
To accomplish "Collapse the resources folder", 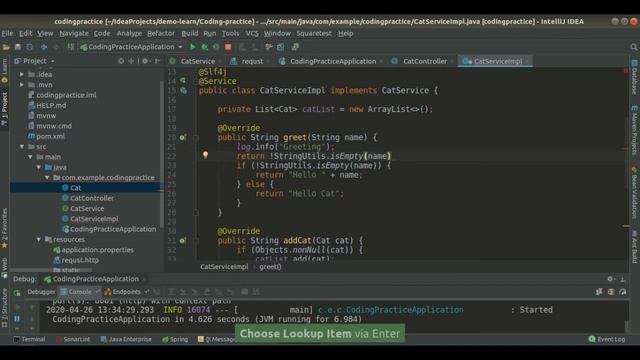I will click(39, 239).
